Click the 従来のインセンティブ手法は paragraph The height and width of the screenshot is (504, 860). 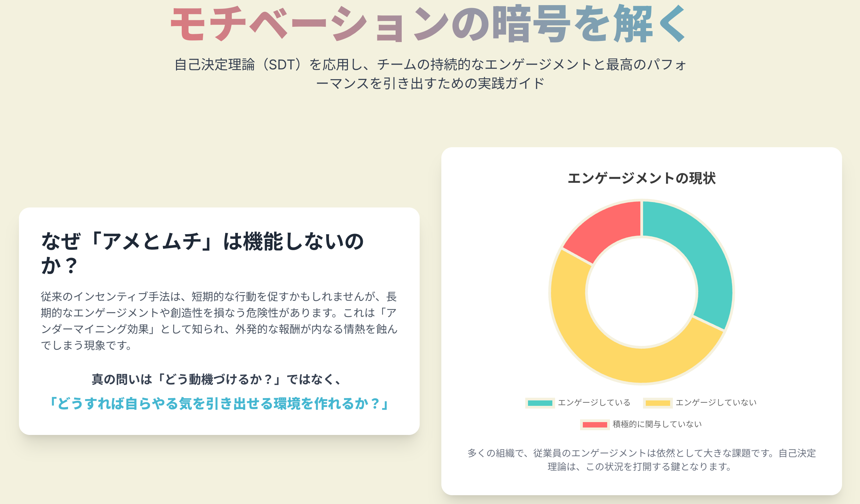tap(219, 321)
